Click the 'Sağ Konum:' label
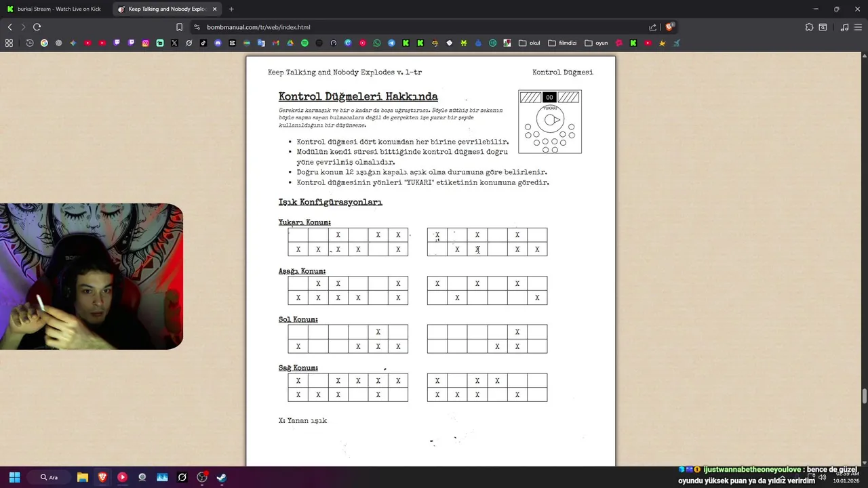The width and height of the screenshot is (868, 488). click(298, 368)
